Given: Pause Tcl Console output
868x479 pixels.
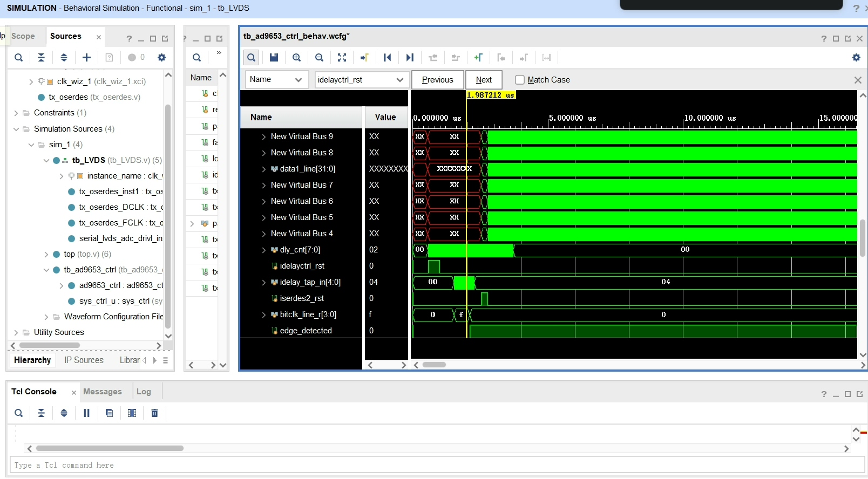Looking at the screenshot, I should (x=86, y=413).
